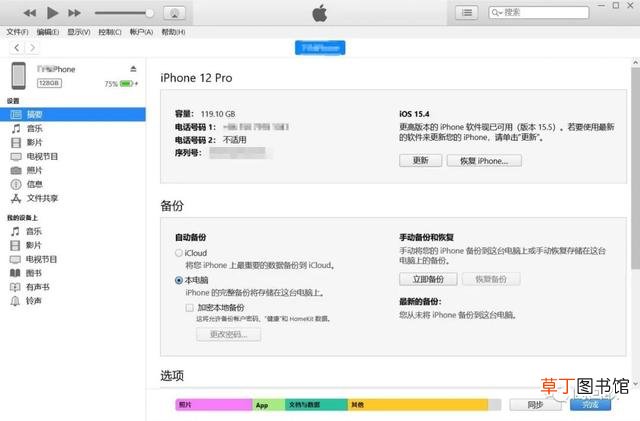Screen dimensions: 640x421
Task: Click the yellow 其他 storage segment
Action: coord(418,405)
